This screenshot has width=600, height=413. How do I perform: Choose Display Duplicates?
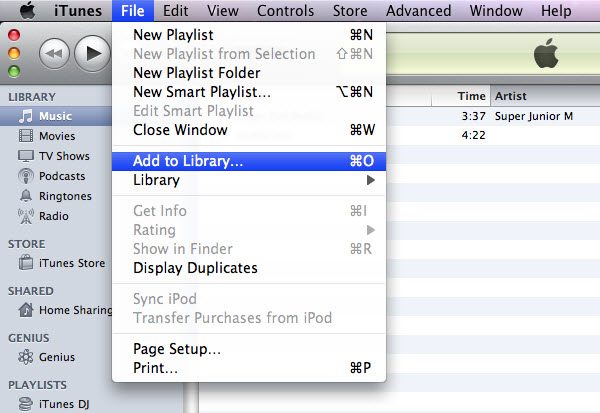pyautogui.click(x=249, y=268)
